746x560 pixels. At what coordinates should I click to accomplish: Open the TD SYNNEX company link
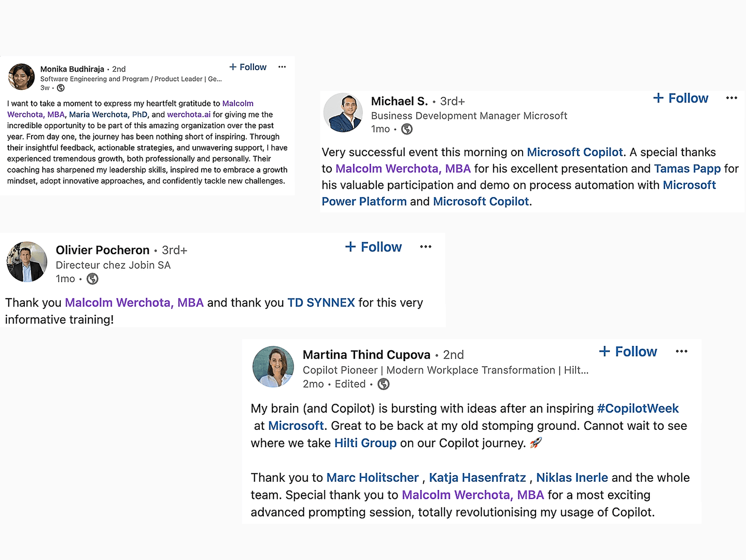point(321,303)
